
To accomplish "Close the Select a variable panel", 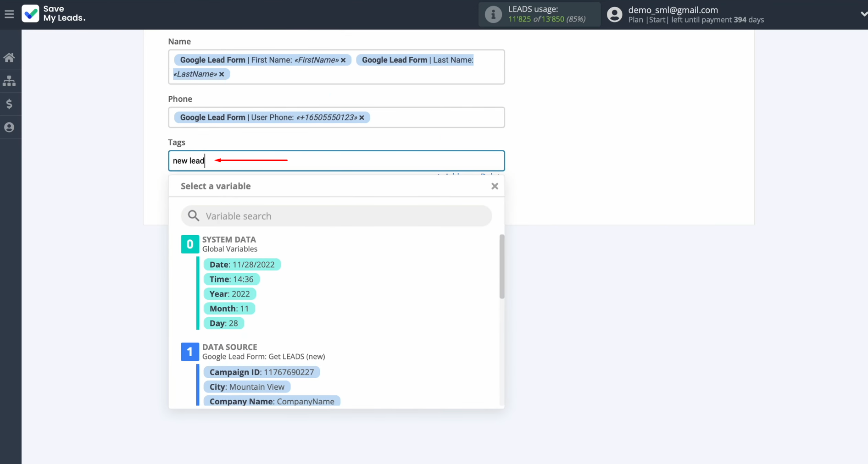I will [495, 186].
